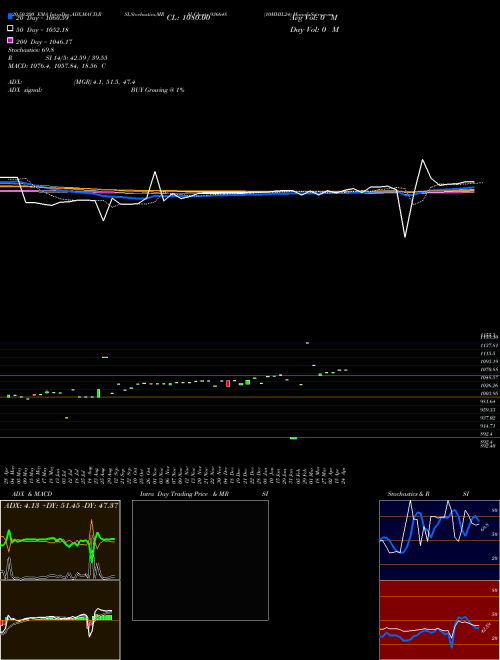Click the 'Stochastics & R' panel title
This screenshot has width=500, height=660.
[x=408, y=494]
